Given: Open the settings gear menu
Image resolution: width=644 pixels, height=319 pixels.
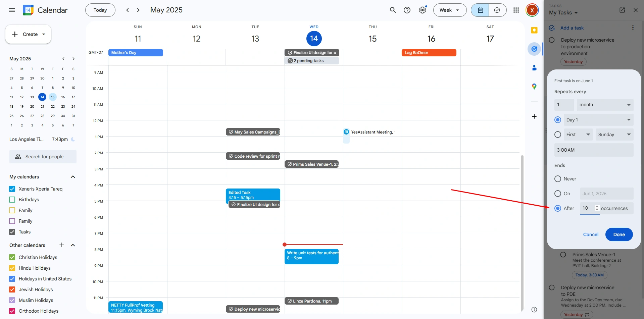Looking at the screenshot, I should (x=423, y=10).
